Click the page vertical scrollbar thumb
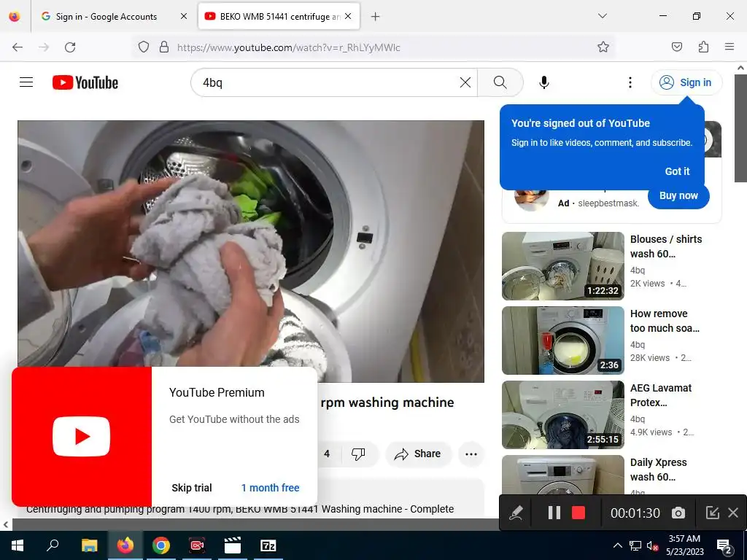The height and width of the screenshot is (560, 747). 741,128
